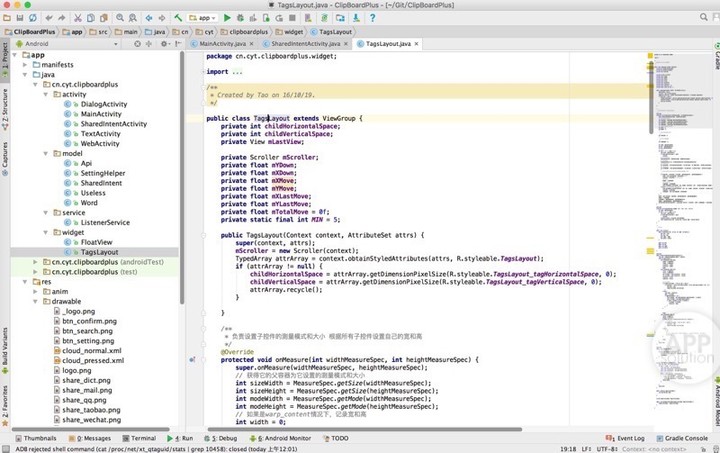
Task: Collapse the drawable folder
Action: 35,302
